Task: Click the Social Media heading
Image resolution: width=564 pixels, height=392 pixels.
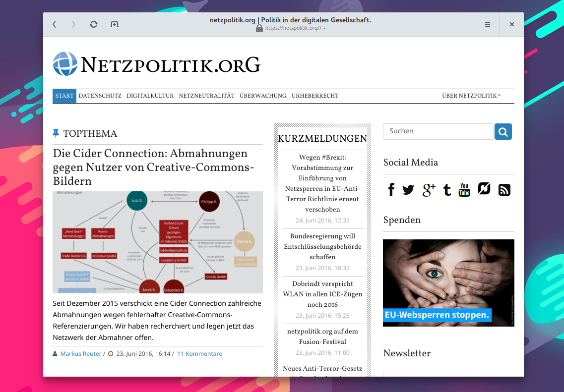Action: click(410, 163)
